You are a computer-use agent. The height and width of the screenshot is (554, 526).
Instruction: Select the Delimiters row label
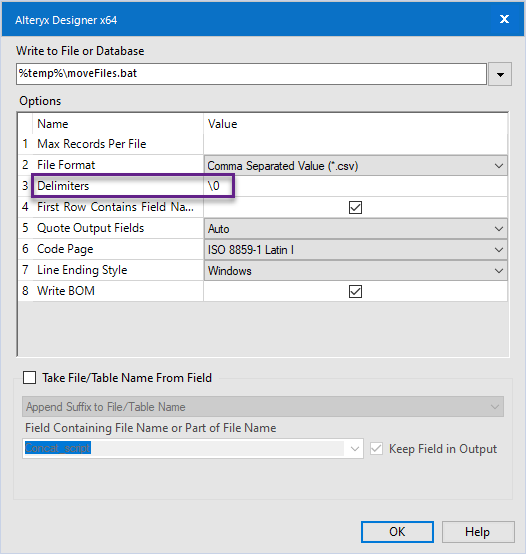pos(63,186)
